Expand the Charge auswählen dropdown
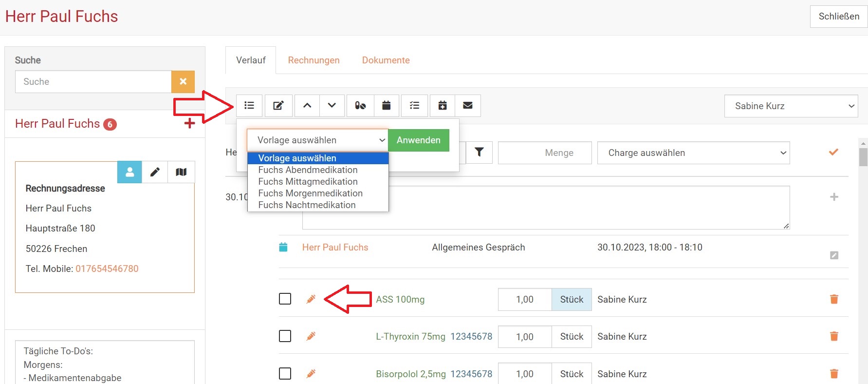868x384 pixels. tap(693, 153)
